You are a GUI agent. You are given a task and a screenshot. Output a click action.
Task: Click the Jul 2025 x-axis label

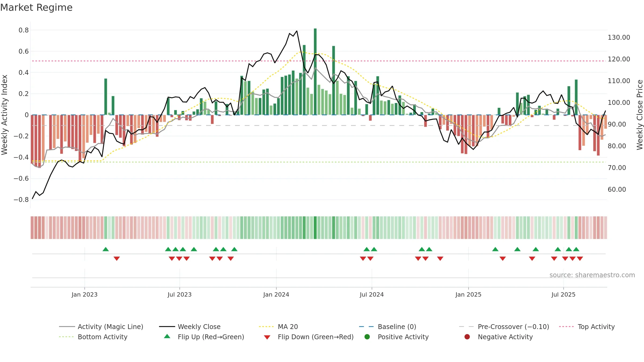pos(563,294)
